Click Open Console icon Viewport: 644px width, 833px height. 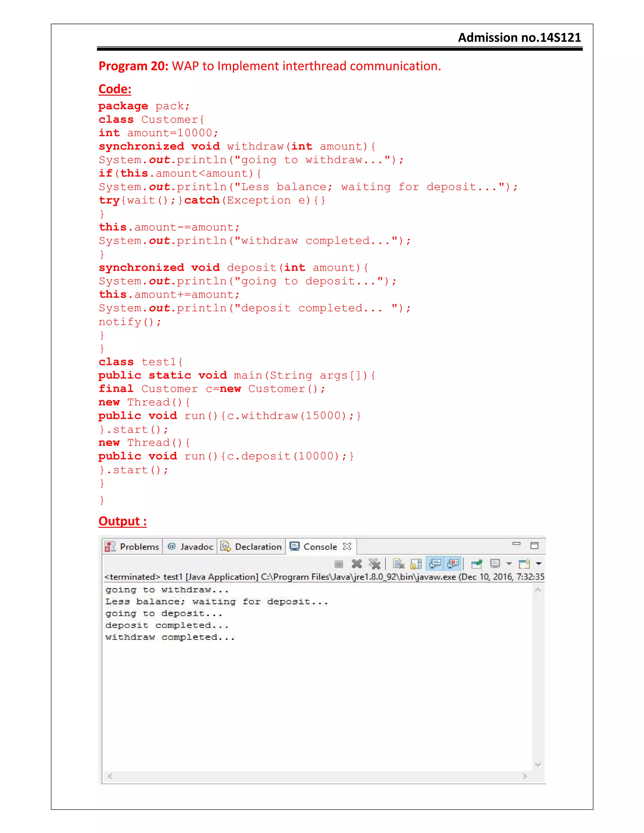pyautogui.click(x=525, y=564)
